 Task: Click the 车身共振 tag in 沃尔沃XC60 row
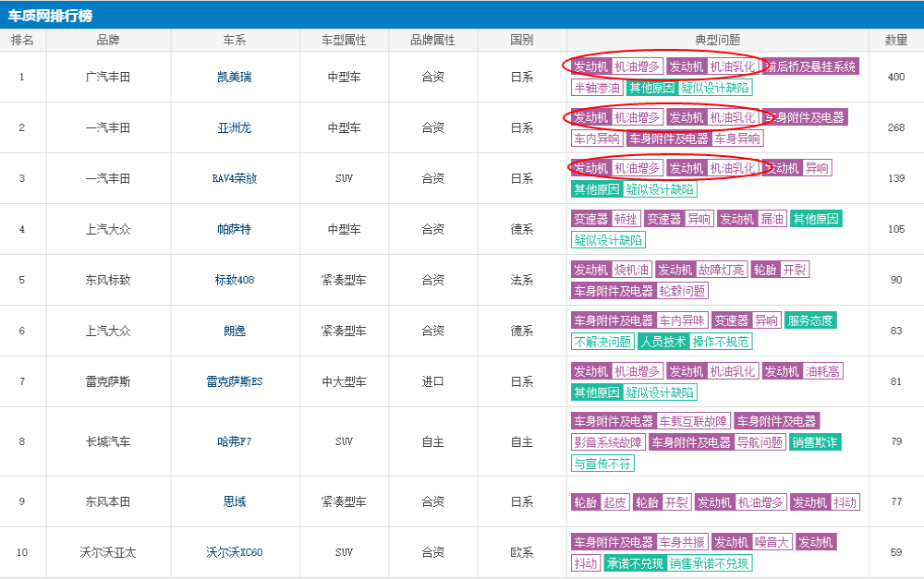pos(682,542)
